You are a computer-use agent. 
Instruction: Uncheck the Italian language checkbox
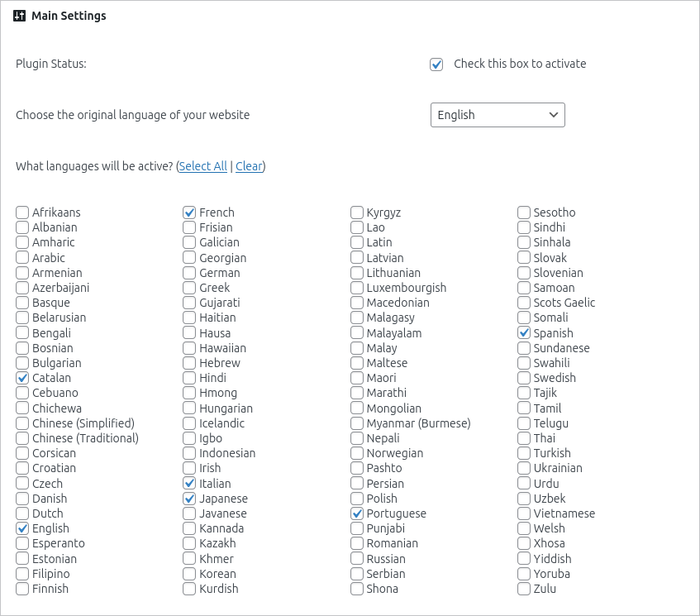pyautogui.click(x=189, y=483)
